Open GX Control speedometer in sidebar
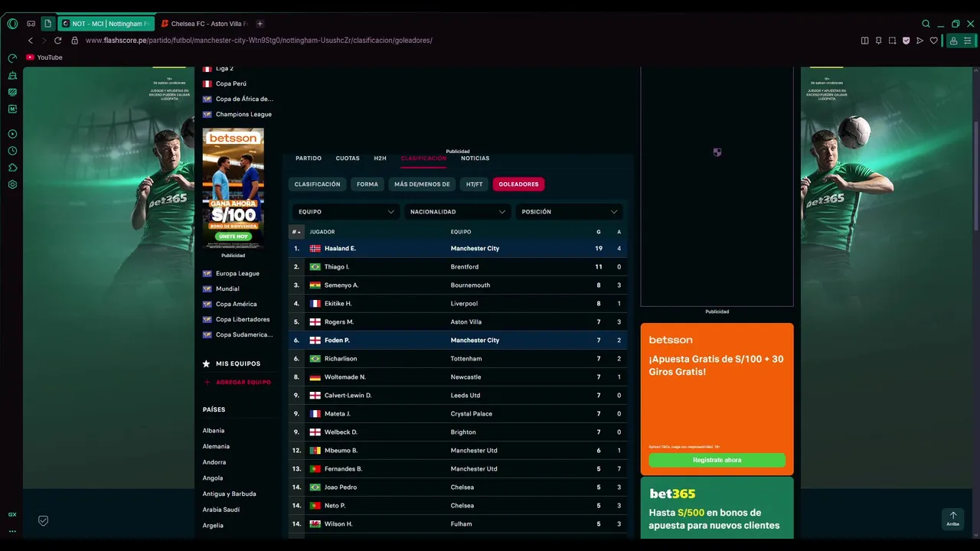The width and height of the screenshot is (980, 551). pyautogui.click(x=12, y=58)
